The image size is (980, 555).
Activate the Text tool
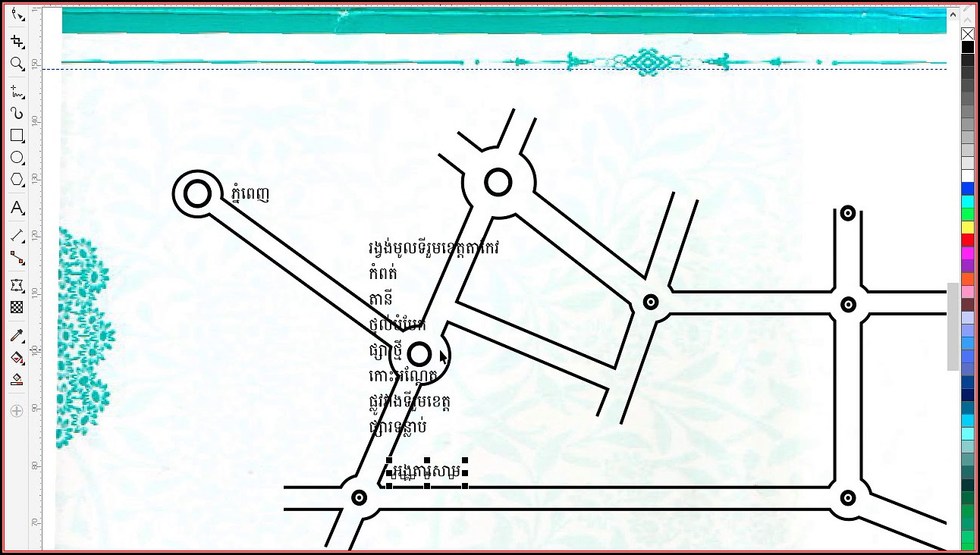click(17, 208)
